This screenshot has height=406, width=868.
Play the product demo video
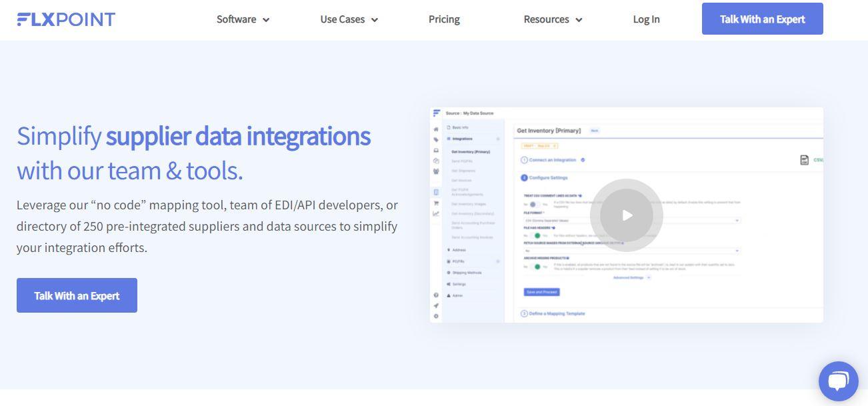[x=626, y=215]
